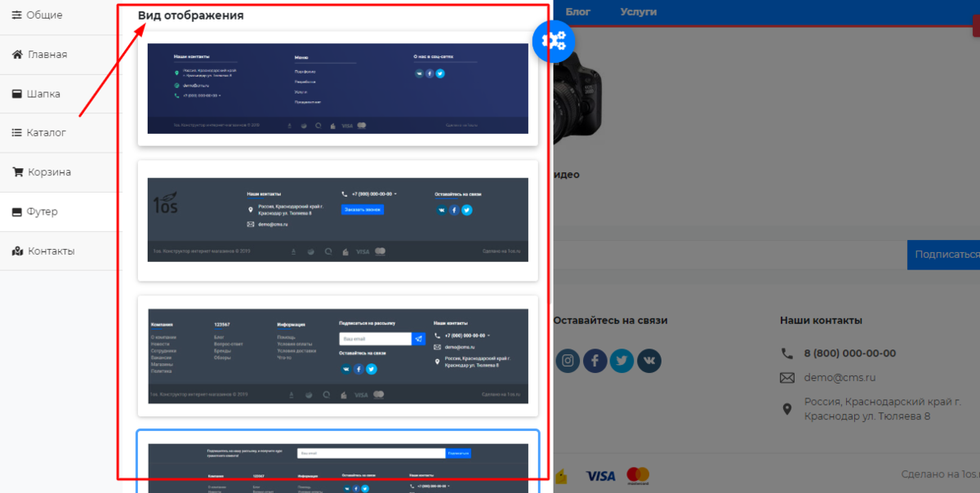Screen dimensions: 980x493
Task: Click the Visa payment icon
Action: pyautogui.click(x=601, y=475)
